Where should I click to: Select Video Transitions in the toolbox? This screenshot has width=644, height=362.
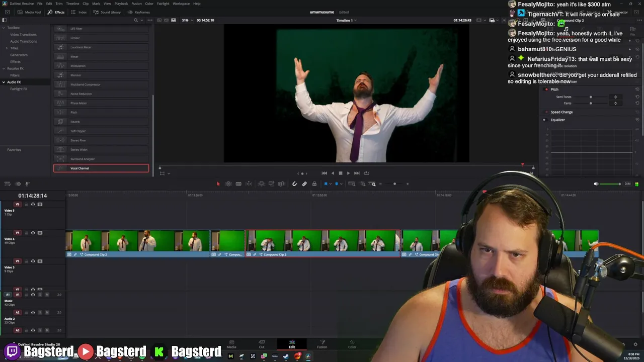point(23,35)
